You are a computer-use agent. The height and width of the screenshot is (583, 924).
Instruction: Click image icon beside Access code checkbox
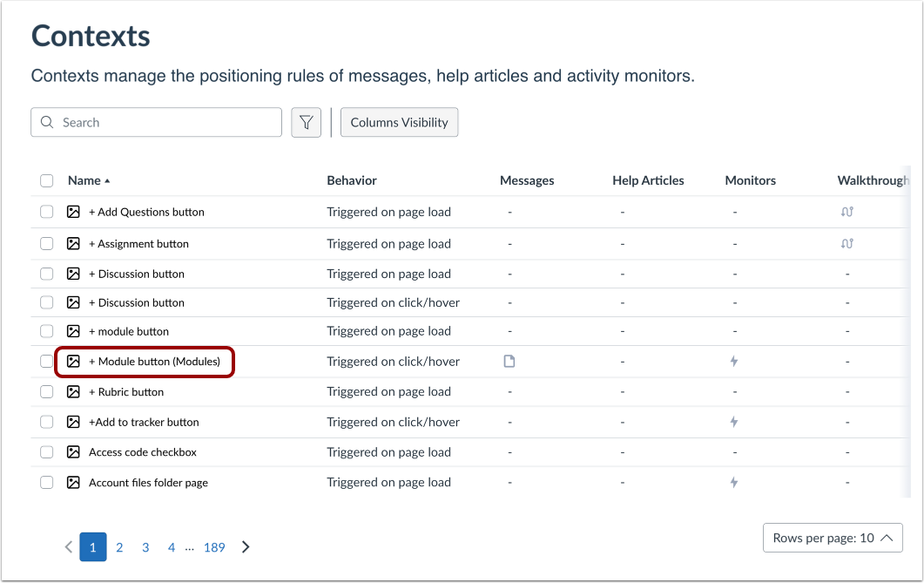[73, 452]
